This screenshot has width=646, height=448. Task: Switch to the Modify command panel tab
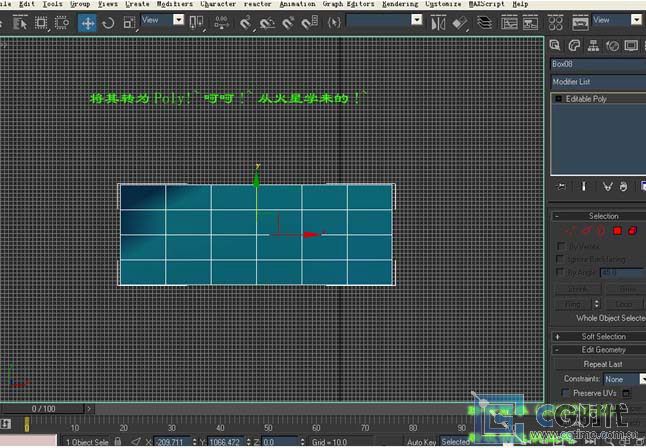pyautogui.click(x=574, y=46)
